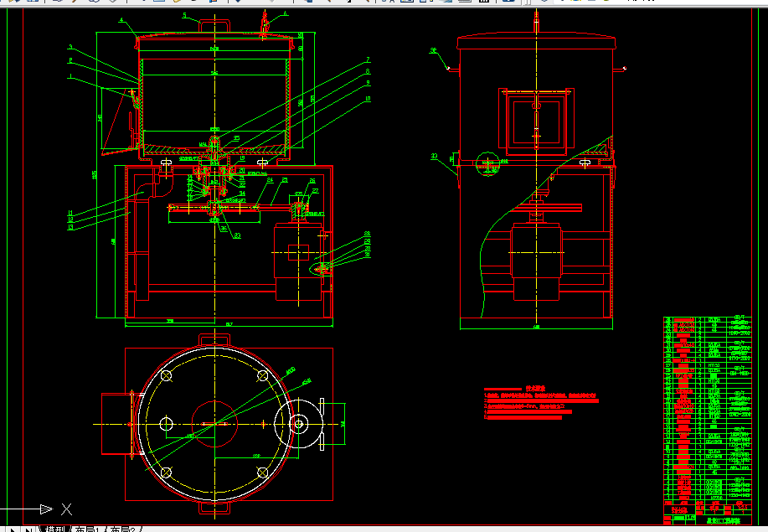Image resolution: width=768 pixels, height=532 pixels.
Task: Select the part balloon number 5 above the lid handle
Action: pos(184,15)
